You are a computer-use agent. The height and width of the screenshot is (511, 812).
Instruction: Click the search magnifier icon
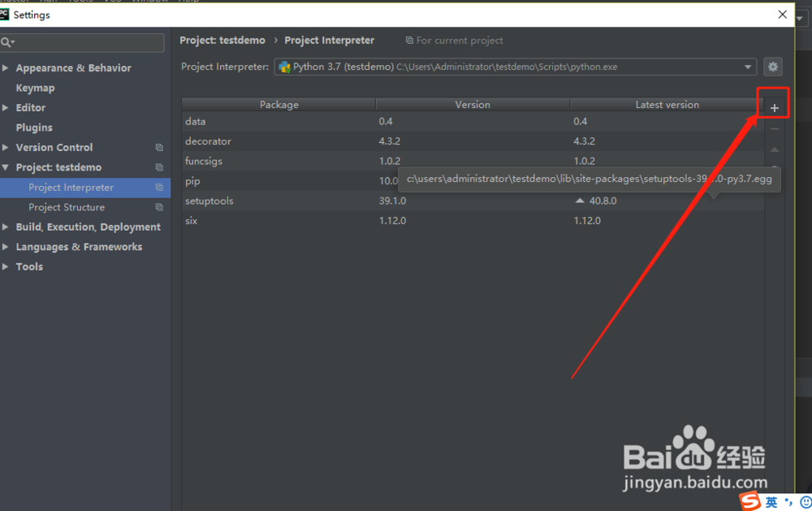pyautogui.click(x=6, y=42)
